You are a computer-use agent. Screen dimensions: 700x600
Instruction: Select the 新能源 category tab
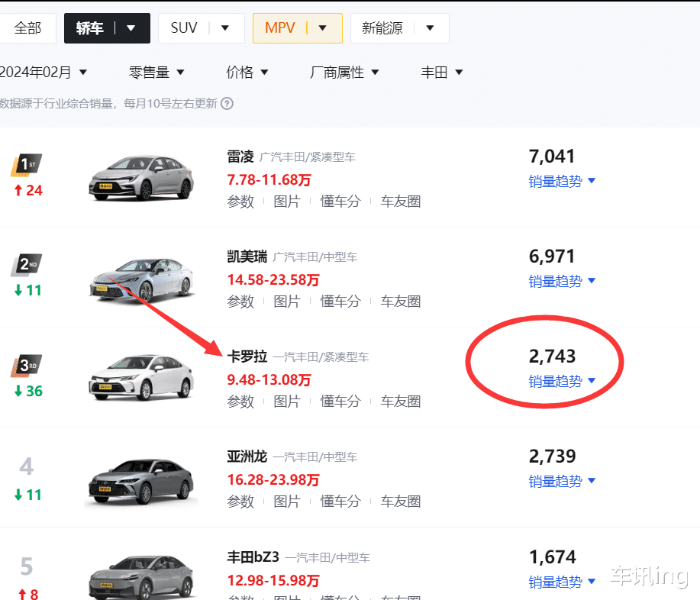pyautogui.click(x=382, y=28)
